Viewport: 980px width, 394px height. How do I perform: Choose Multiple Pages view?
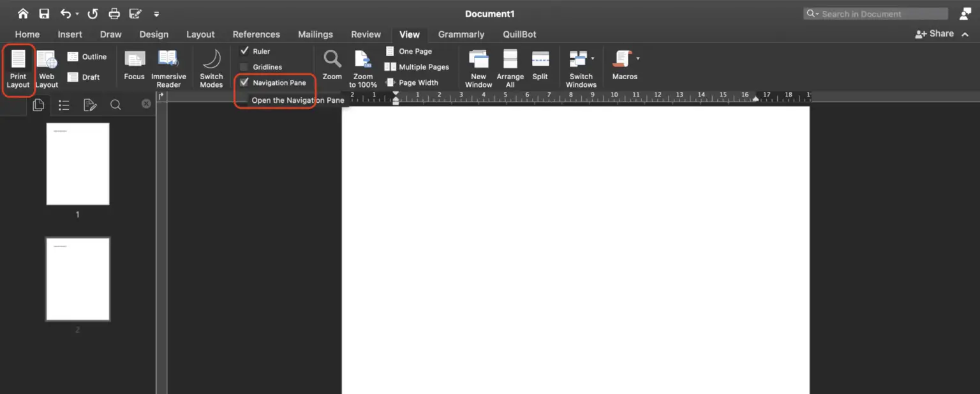[417, 67]
